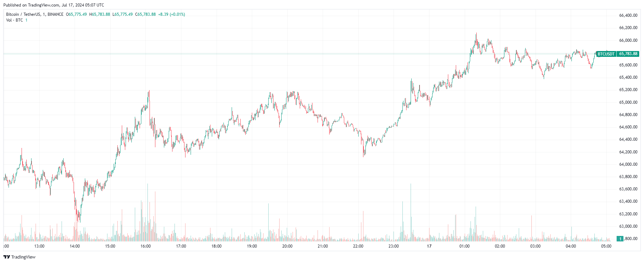Click the 66,000.00 price axis label

pos(628,40)
